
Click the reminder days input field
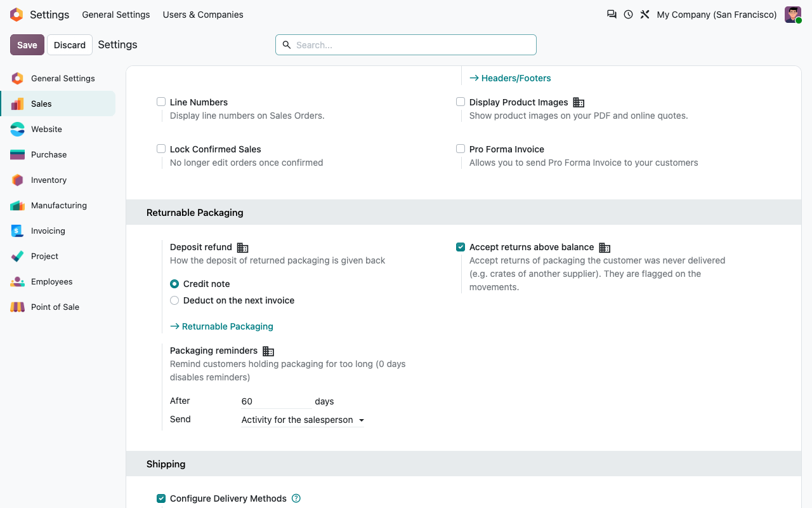[276, 401]
